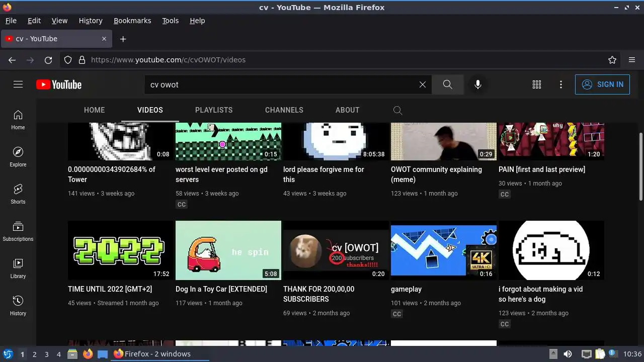Viewport: 644px width, 362px height.
Task: Start voice search with microphone
Action: 478,84
